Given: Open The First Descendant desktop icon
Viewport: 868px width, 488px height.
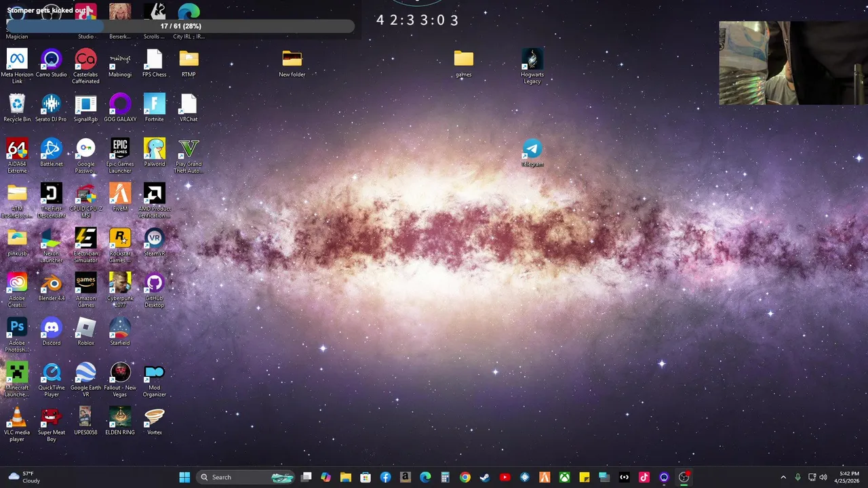Looking at the screenshot, I should pos(51,201).
